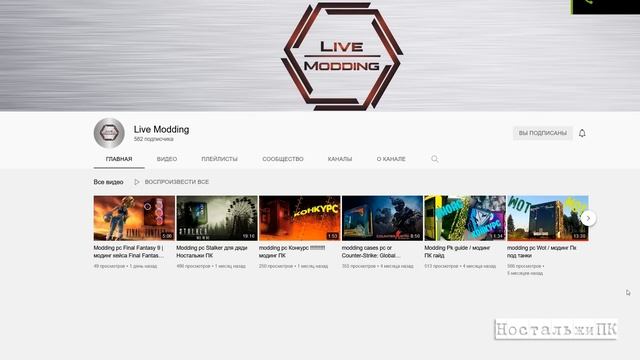640x360 pixels.
Task: Switch to the ВИДЕО tab
Action: coord(167,159)
